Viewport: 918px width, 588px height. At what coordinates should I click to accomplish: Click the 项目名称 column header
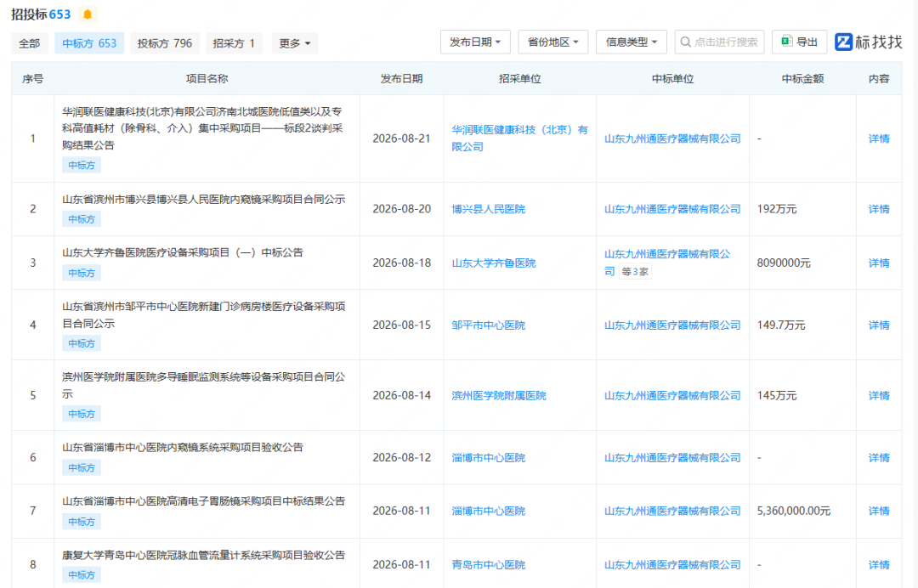207,78
